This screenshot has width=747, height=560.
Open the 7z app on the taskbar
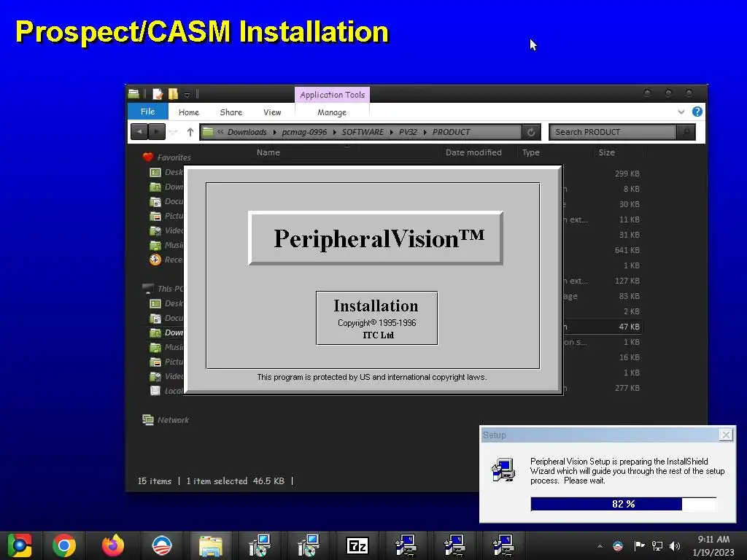coord(357,545)
